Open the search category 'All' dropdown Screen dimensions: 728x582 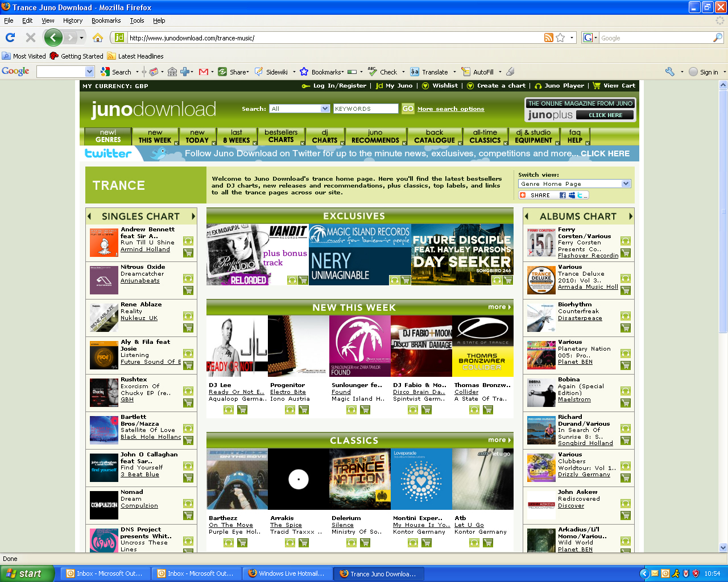click(325, 109)
